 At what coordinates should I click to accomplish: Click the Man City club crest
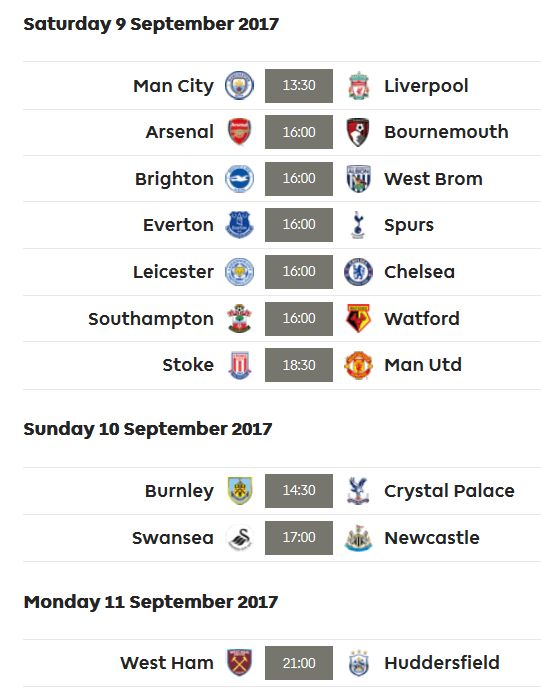239,86
